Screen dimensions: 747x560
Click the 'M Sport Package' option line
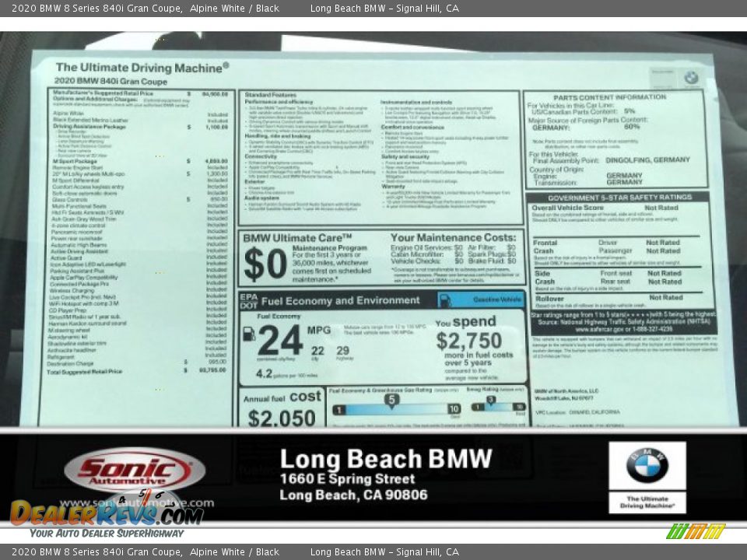139,162
